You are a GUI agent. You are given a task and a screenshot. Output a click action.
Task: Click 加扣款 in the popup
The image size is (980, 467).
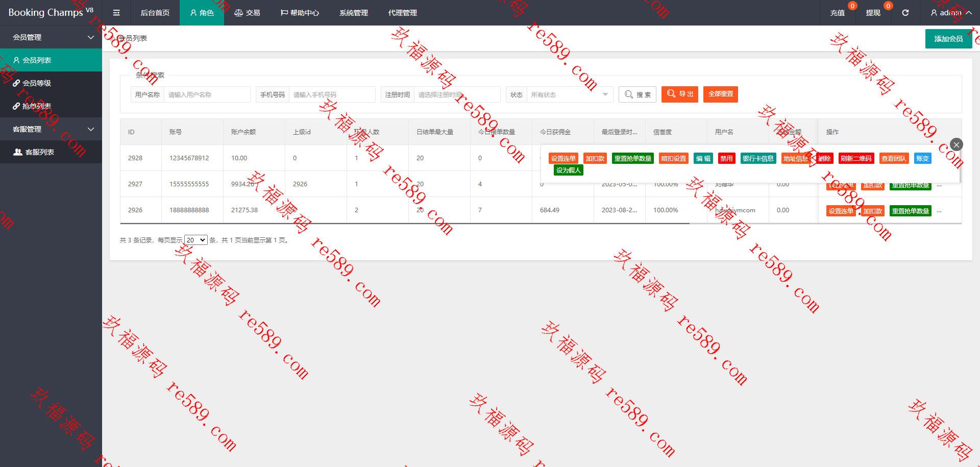pyautogui.click(x=595, y=159)
